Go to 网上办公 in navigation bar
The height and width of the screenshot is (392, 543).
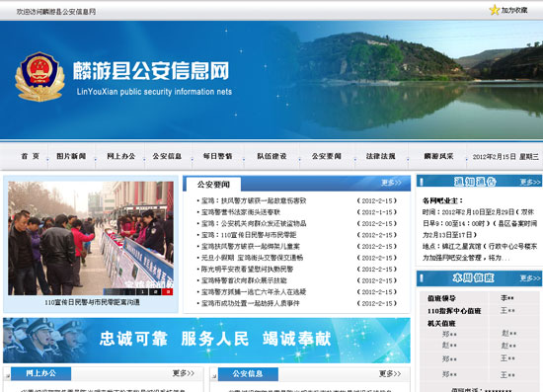(120, 156)
